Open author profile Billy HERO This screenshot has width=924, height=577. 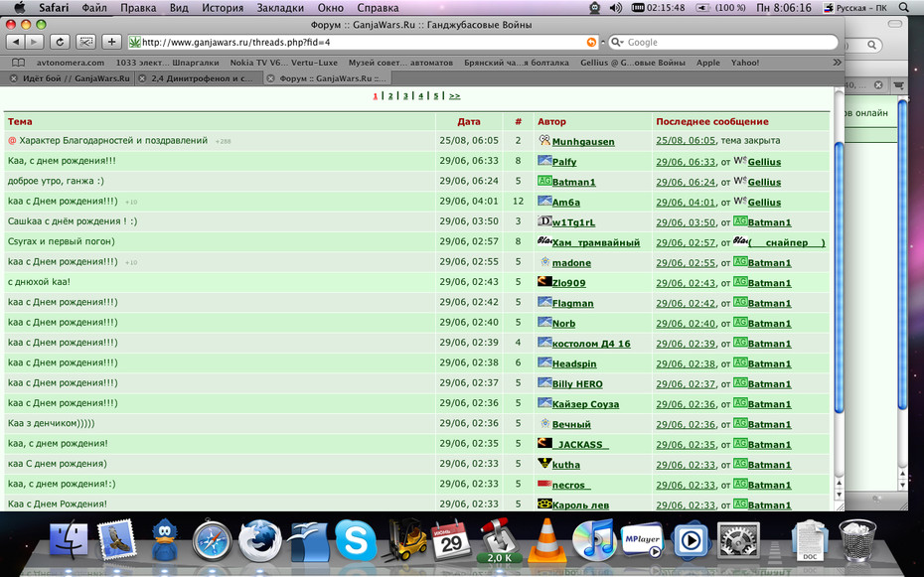coord(577,384)
